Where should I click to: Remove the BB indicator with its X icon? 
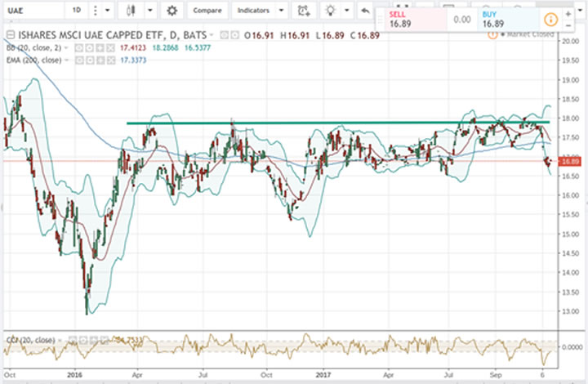(110, 48)
